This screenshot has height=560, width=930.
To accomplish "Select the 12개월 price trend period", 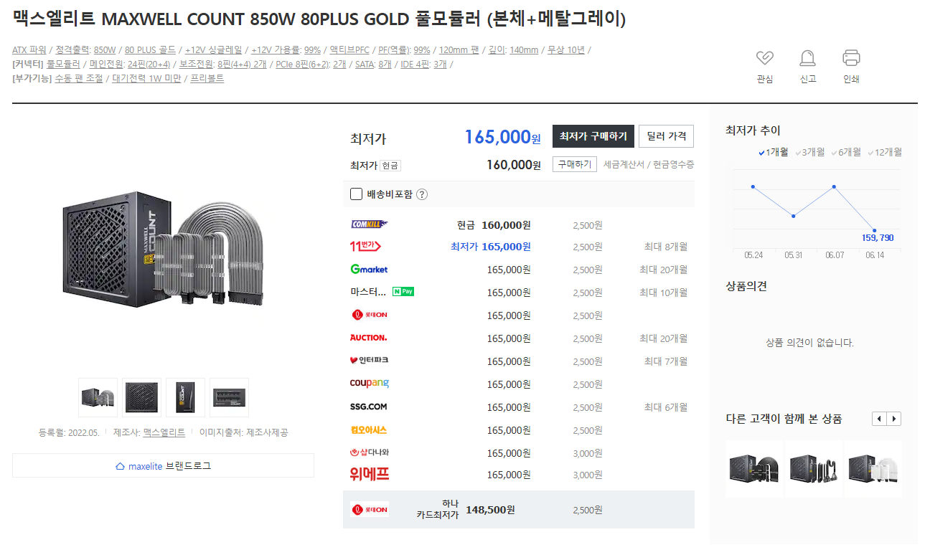I will point(885,152).
